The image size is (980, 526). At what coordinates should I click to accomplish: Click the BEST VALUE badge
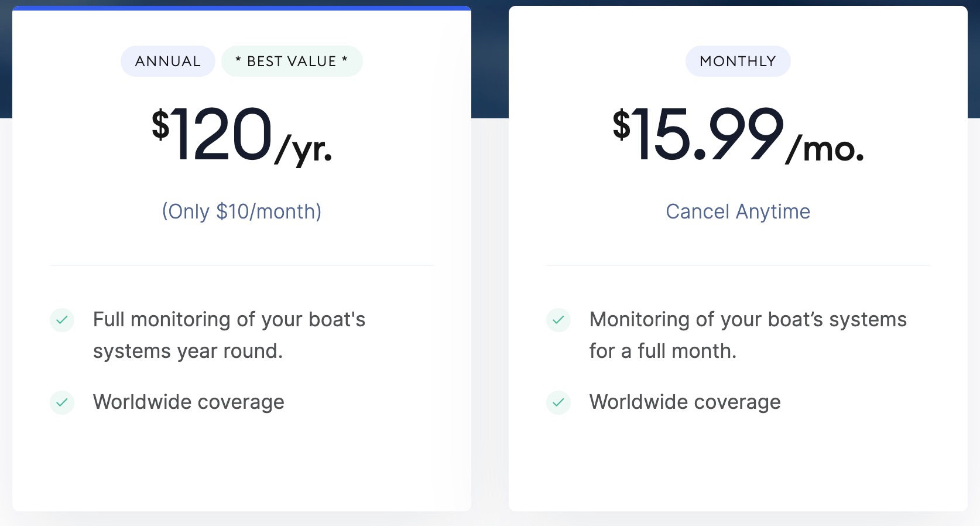click(292, 61)
